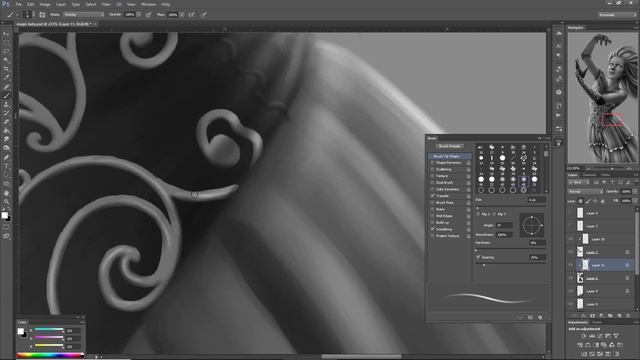The image size is (640, 360).
Task: Select the Dodge tool
Action: coord(6,148)
